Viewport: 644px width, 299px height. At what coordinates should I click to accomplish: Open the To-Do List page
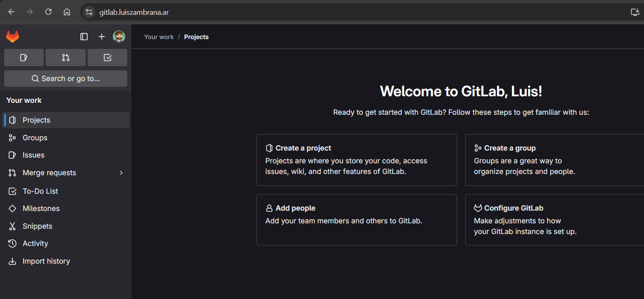tap(40, 191)
